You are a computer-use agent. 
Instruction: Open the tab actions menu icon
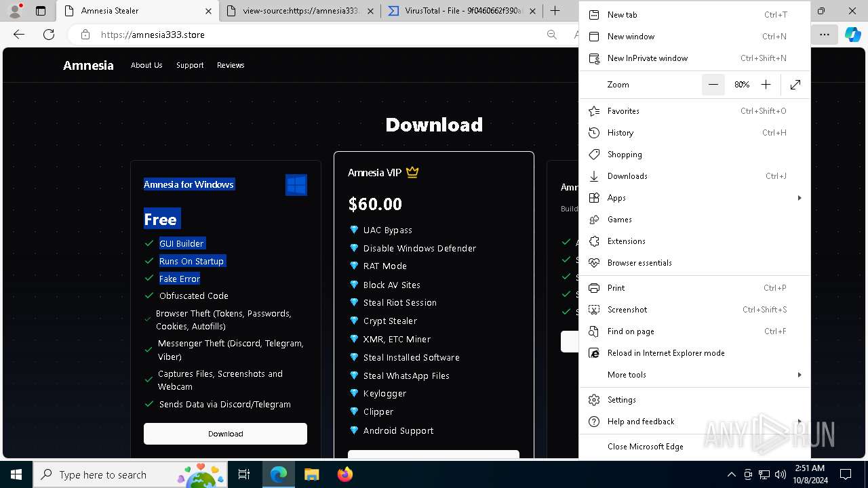(x=41, y=11)
